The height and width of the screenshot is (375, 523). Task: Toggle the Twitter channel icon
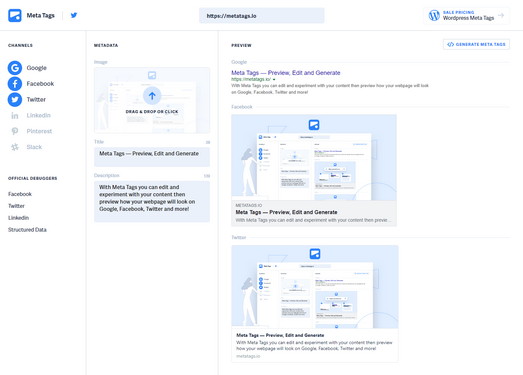[x=15, y=99]
